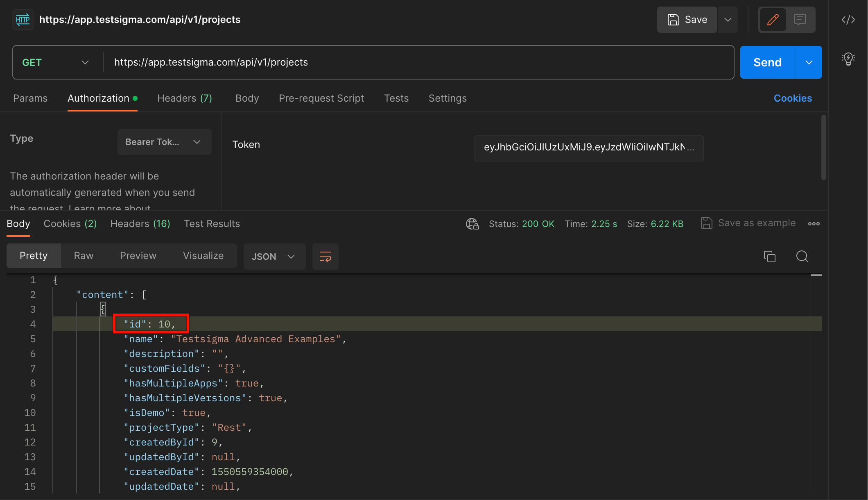Click the network globe lock icon

[x=472, y=224]
